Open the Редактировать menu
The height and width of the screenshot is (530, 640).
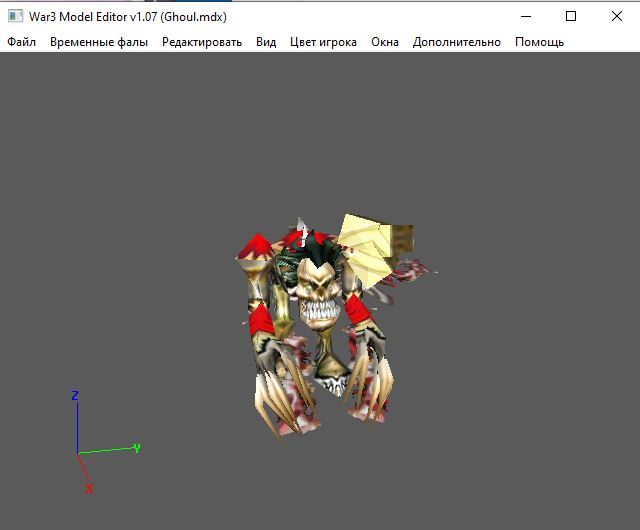coord(202,42)
